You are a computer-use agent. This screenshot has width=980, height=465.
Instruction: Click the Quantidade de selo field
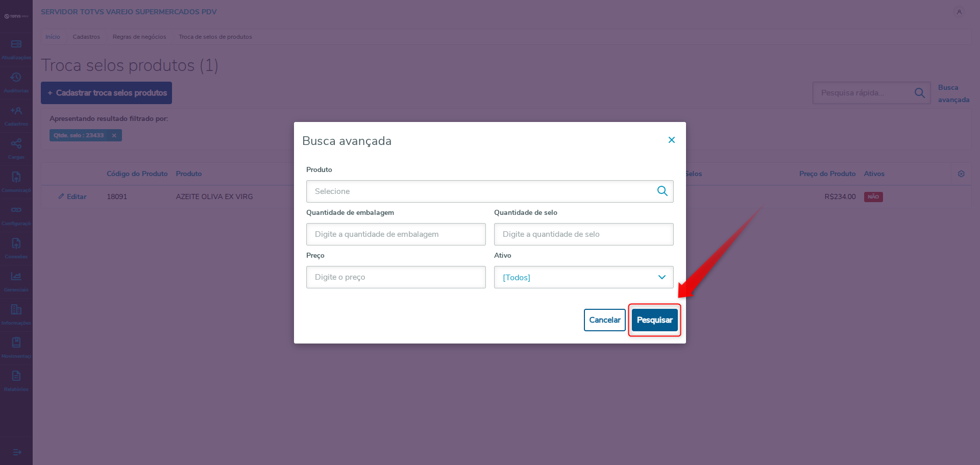(583, 234)
